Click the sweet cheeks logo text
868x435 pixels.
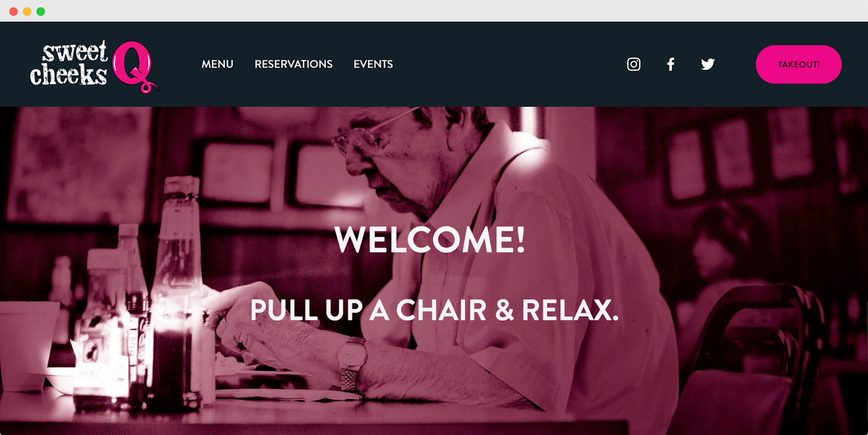pyautogui.click(x=69, y=63)
